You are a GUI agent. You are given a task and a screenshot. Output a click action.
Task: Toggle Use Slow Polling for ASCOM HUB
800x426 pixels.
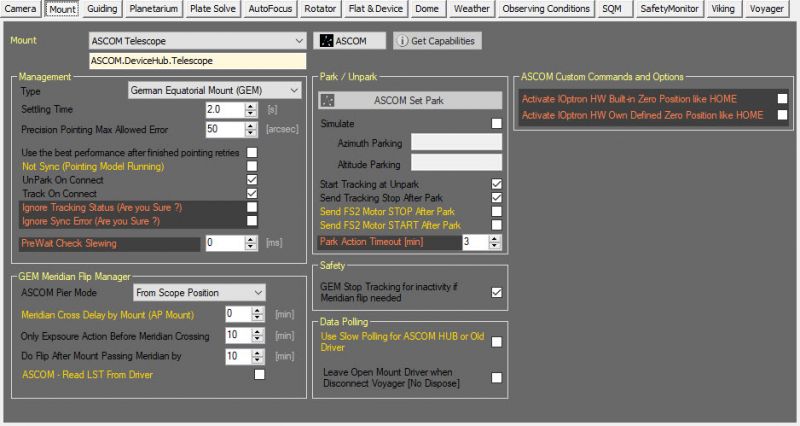[x=497, y=341]
